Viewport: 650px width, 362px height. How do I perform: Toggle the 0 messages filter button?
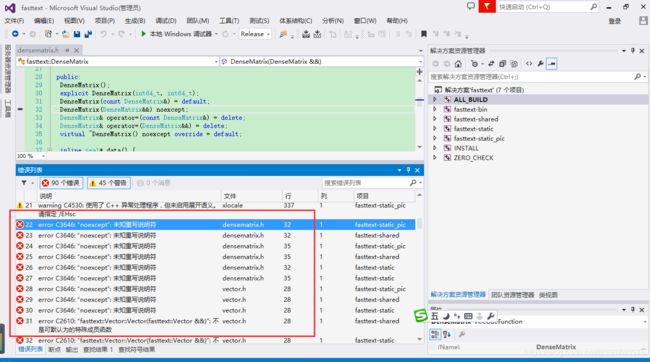pos(153,183)
